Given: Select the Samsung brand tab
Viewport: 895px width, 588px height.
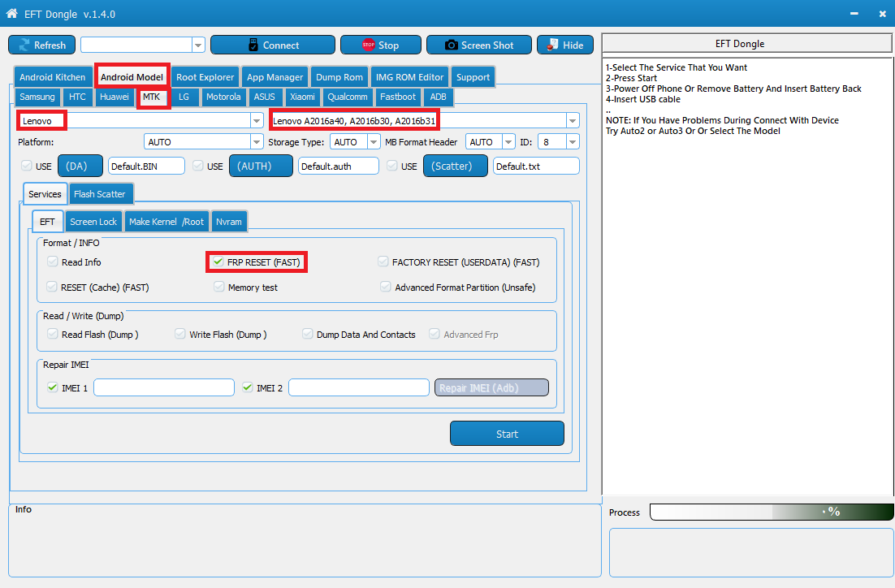Looking at the screenshot, I should (x=37, y=97).
